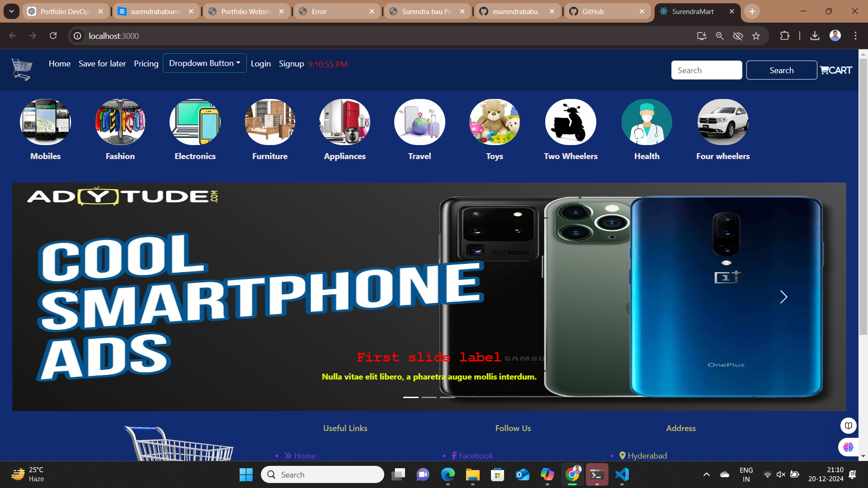Click Pricing nav item

tap(146, 64)
